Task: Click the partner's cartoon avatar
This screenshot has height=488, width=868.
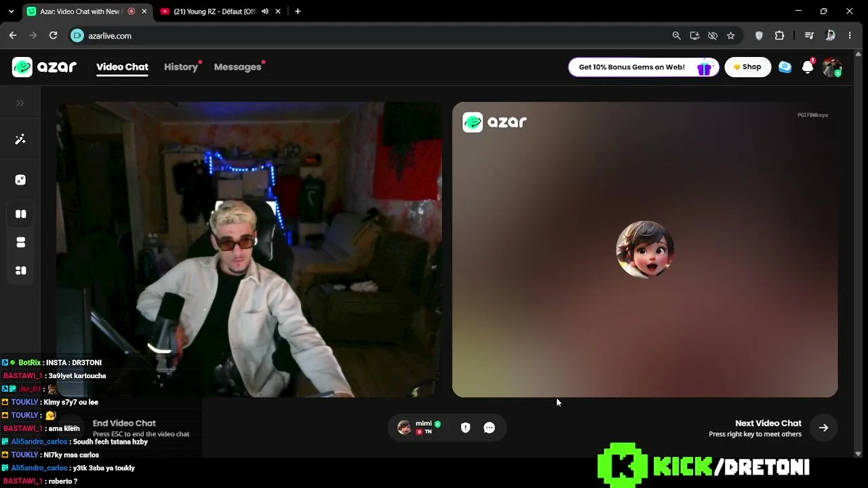Action: pos(645,249)
